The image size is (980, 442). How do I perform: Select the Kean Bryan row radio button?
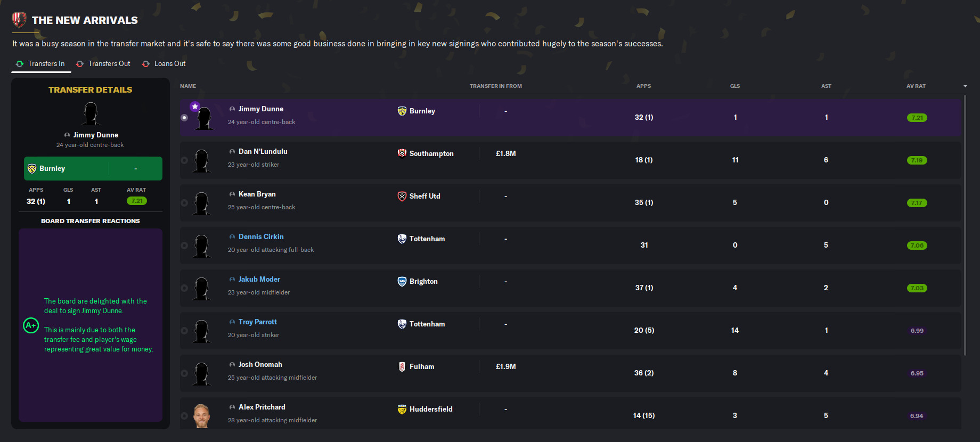pyautogui.click(x=184, y=203)
